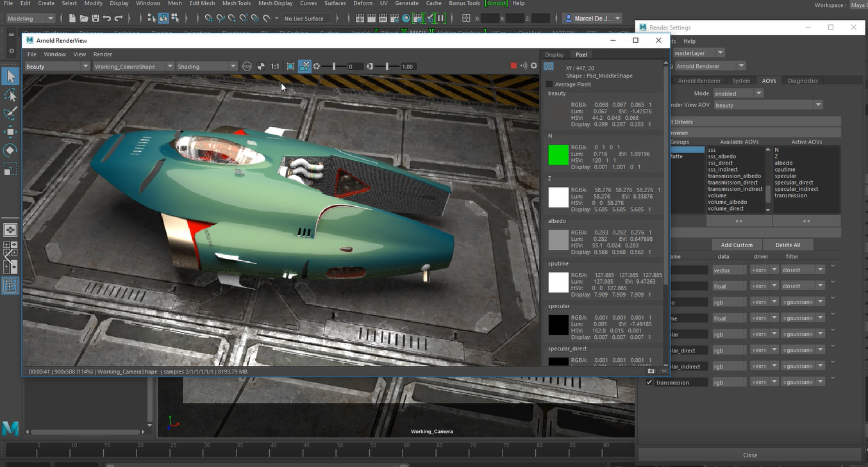Viewport: 868px width, 467px height.
Task: Enable the Average Pixels checkbox
Action: [x=549, y=85]
